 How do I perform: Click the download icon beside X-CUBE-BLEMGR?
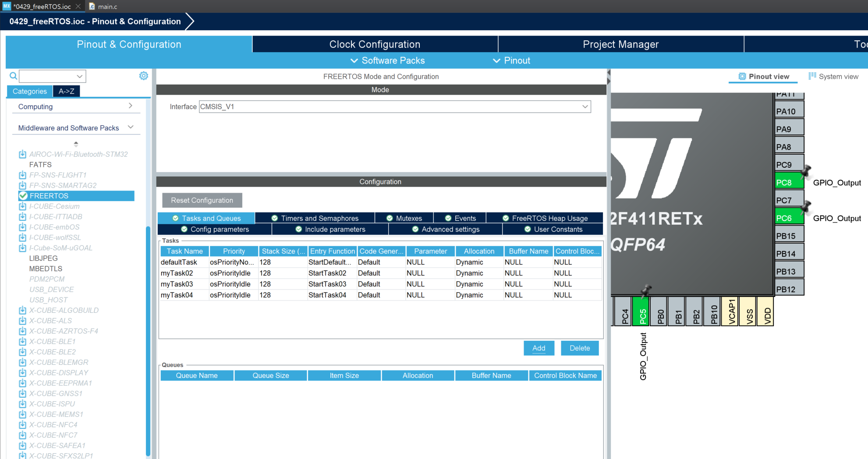click(x=22, y=362)
